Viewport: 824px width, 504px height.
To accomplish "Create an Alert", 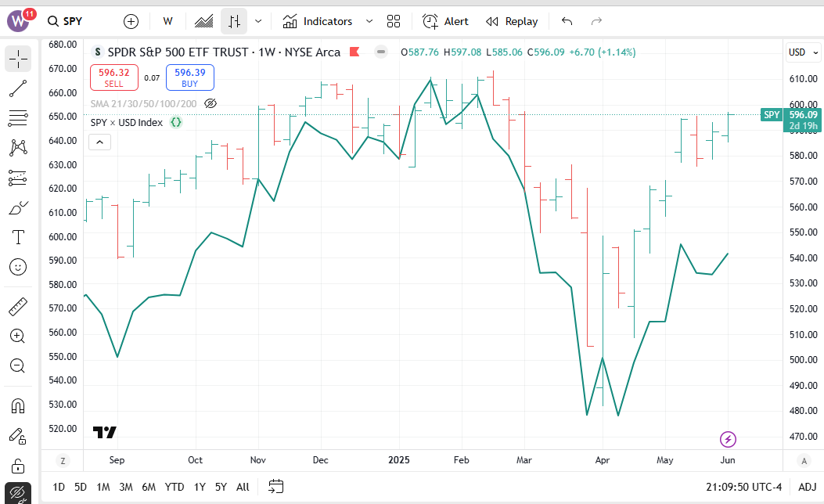I will (445, 22).
